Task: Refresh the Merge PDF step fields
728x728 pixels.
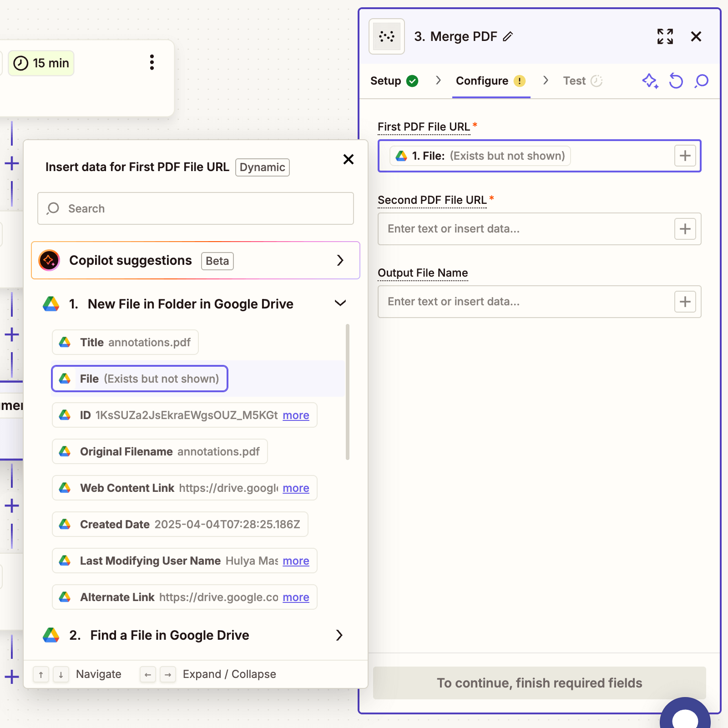Action: pos(676,81)
